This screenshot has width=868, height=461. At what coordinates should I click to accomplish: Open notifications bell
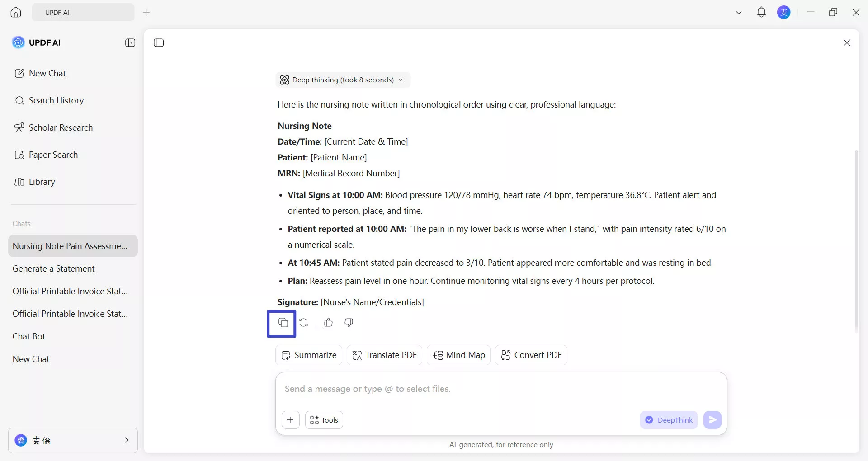coord(761,12)
